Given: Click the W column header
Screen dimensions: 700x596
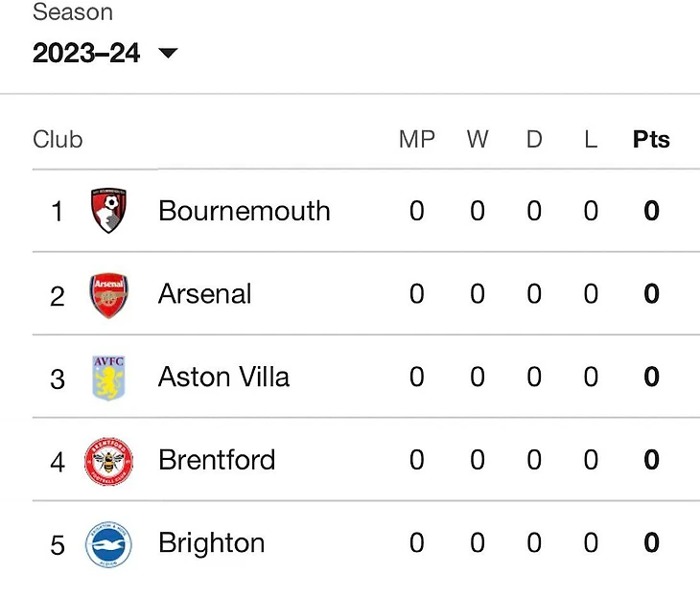Looking at the screenshot, I should point(478,140).
